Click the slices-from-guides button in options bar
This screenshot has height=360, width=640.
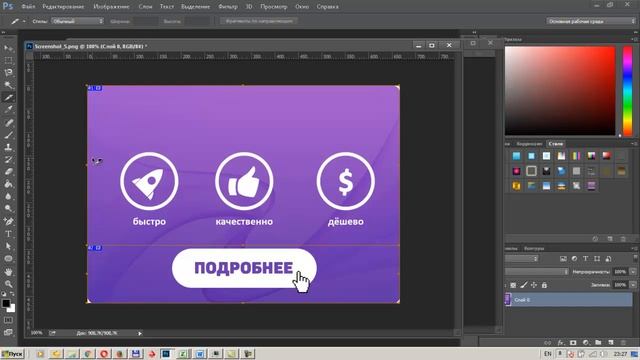pos(259,21)
